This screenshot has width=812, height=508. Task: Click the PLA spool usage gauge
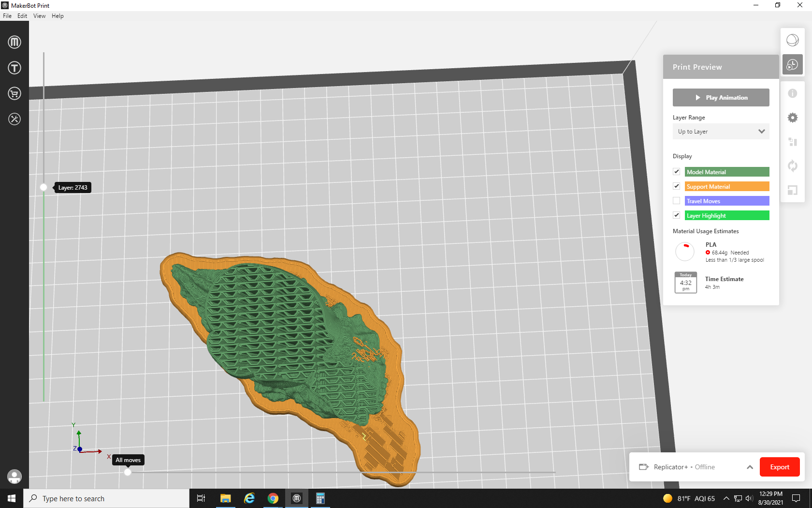click(684, 252)
